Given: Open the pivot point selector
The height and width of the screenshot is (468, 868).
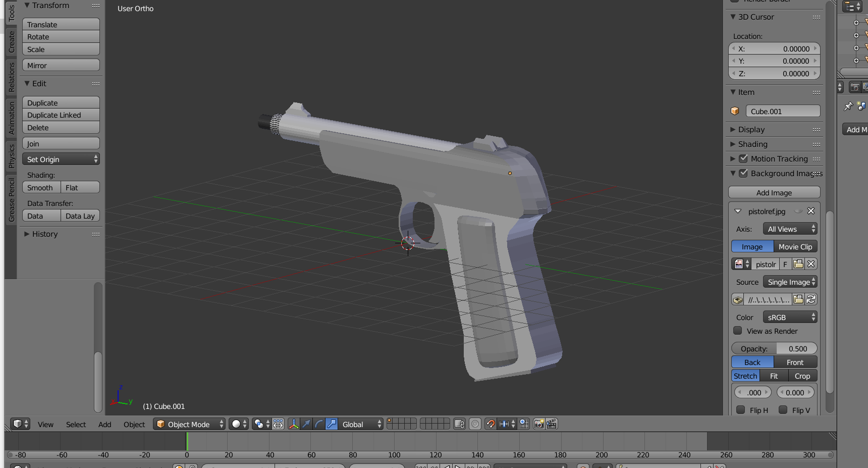Looking at the screenshot, I should [261, 424].
